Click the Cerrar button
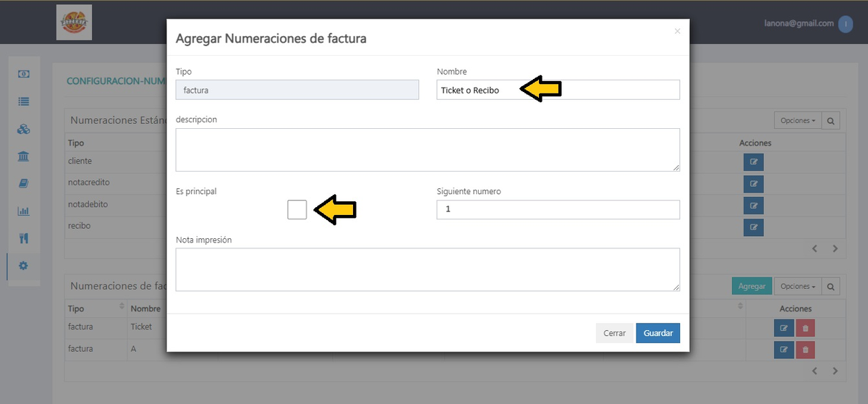Screen dimensions: 868x404 point(614,333)
